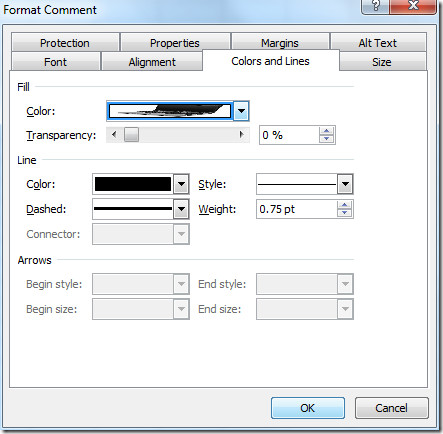Click the transparency percentage field

[x=289, y=135]
